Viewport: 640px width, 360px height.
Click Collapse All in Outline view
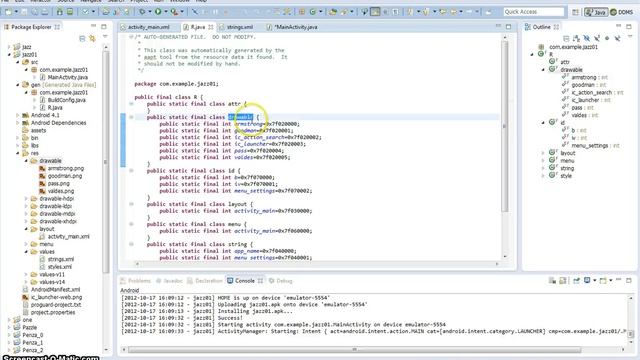coord(566,38)
